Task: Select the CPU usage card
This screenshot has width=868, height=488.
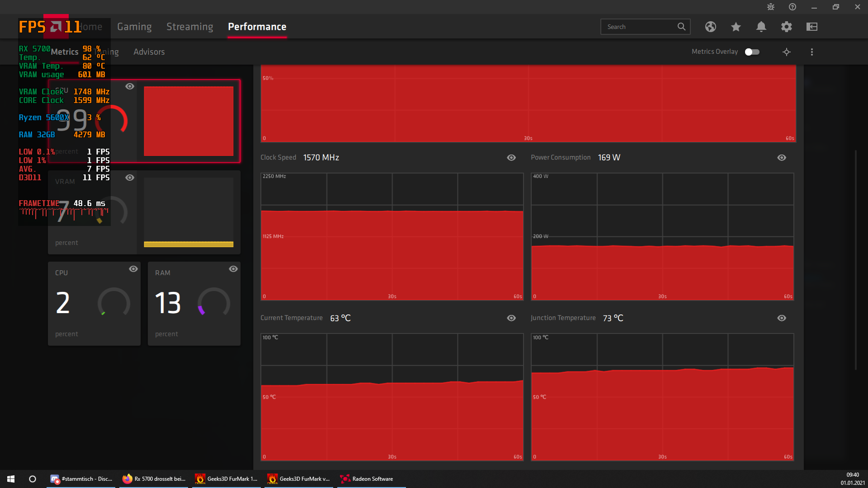Action: pyautogui.click(x=94, y=303)
